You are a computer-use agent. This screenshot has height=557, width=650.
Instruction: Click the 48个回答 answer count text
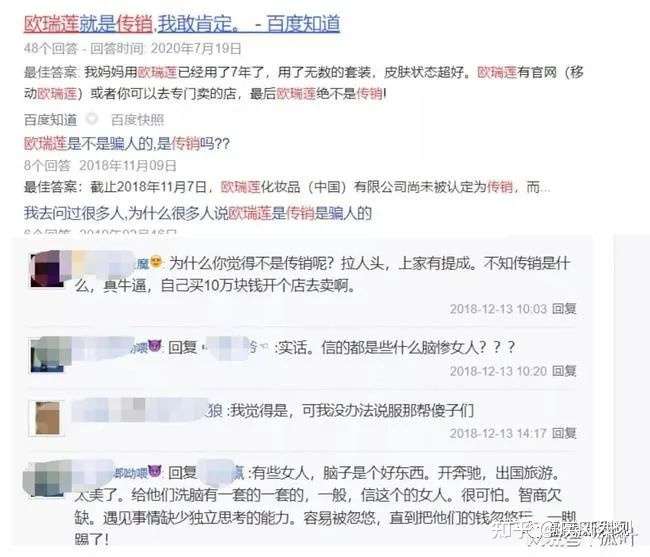[x=51, y=48]
